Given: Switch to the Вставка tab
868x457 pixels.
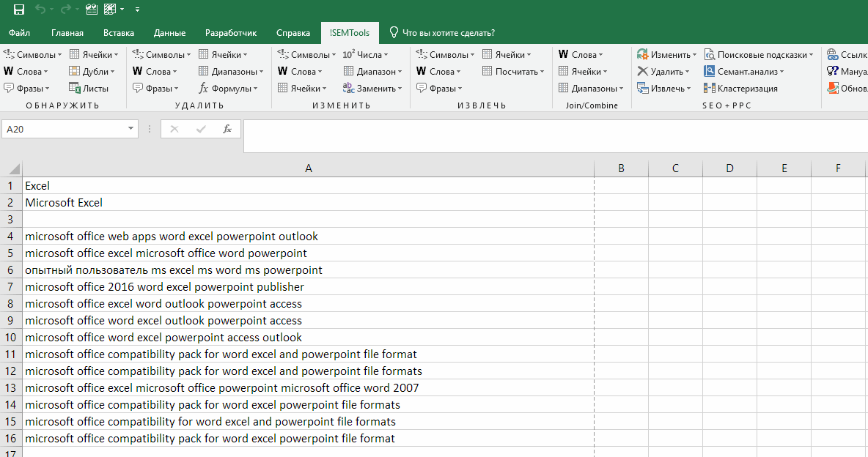Looking at the screenshot, I should 119,33.
